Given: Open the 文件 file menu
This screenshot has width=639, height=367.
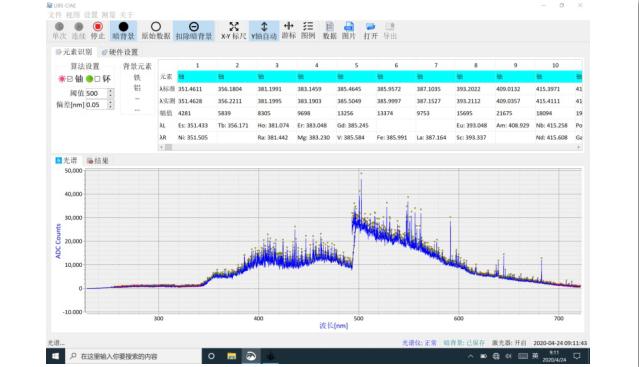Looking at the screenshot, I should (x=55, y=15).
